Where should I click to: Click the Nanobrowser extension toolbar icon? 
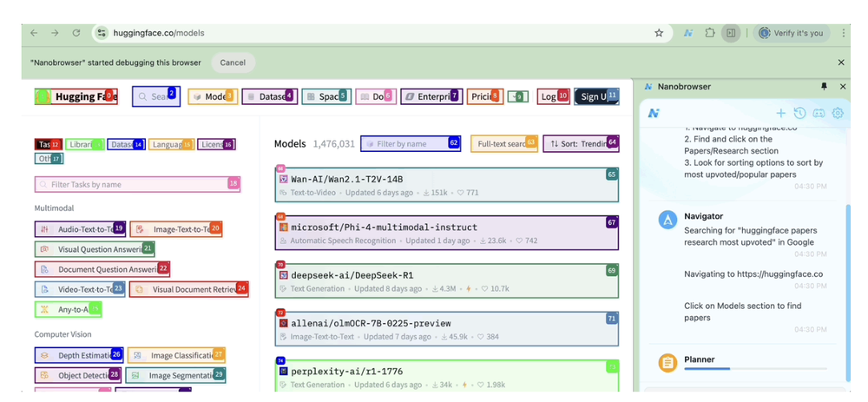tap(688, 33)
